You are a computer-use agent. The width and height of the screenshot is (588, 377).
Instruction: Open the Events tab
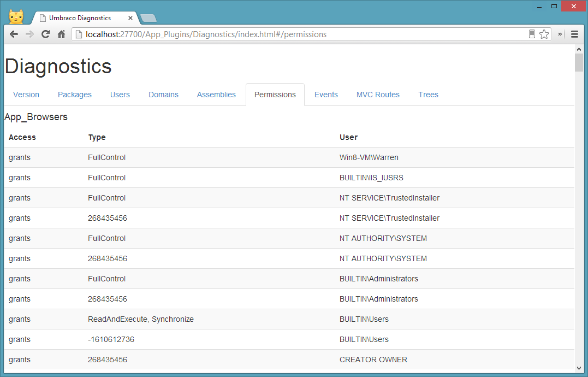tap(326, 95)
